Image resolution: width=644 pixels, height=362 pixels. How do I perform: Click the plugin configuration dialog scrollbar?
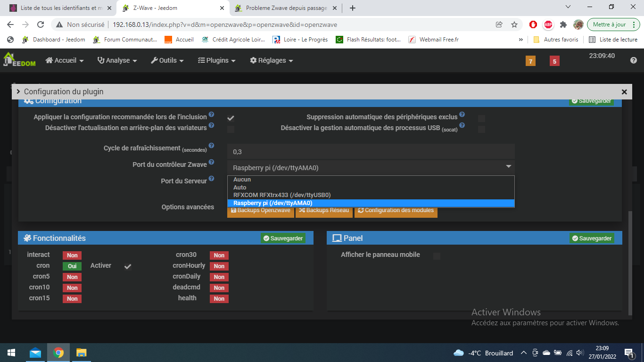tap(630, 263)
